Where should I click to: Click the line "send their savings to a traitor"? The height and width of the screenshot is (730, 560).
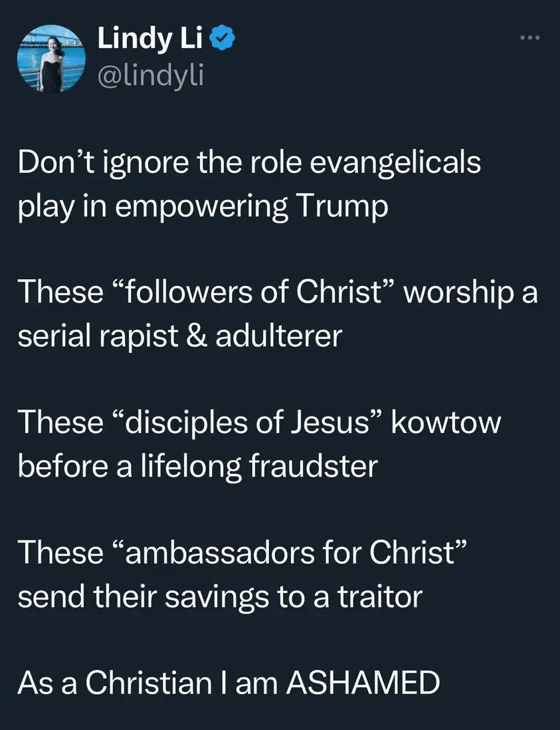click(x=219, y=596)
